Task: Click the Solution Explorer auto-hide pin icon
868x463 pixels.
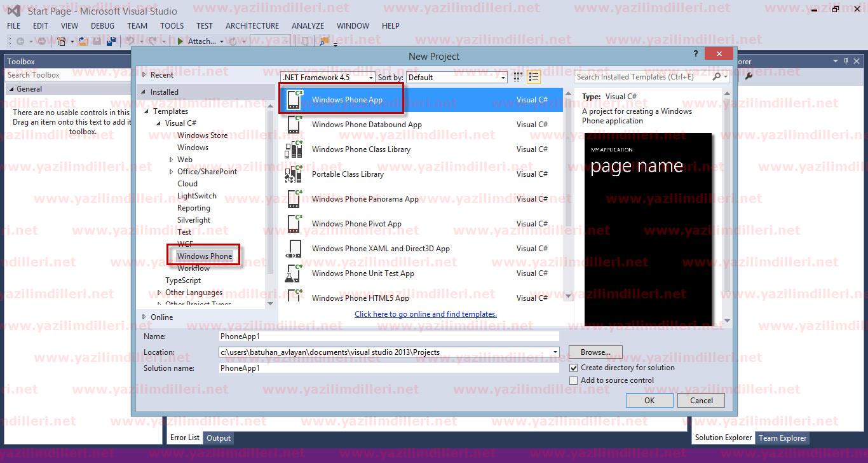Action: [846, 61]
